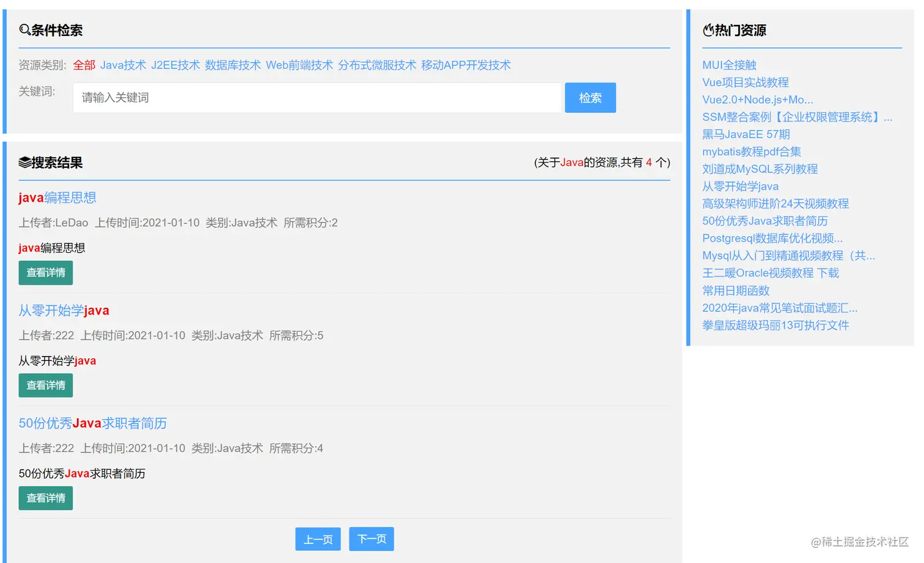Filter by 数据库技术 category
924x563 pixels.
tap(233, 65)
